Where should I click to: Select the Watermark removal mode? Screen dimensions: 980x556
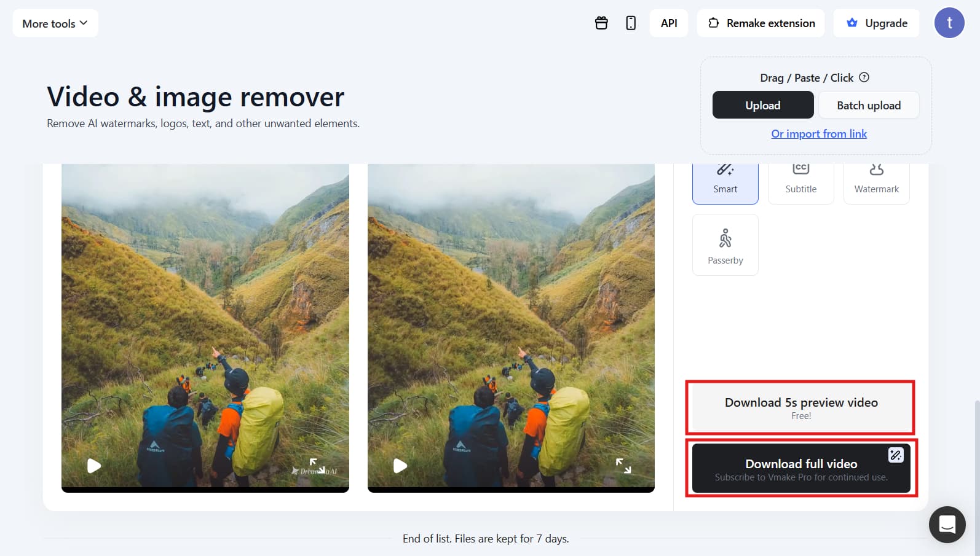(x=877, y=183)
